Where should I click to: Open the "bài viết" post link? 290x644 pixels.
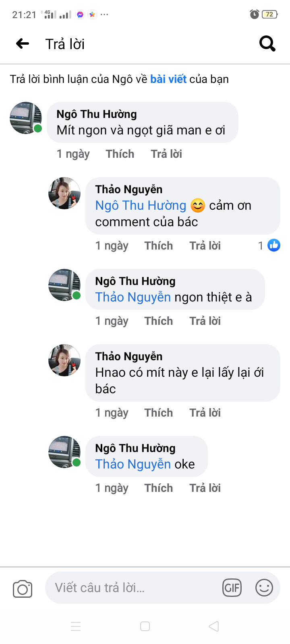tap(168, 79)
